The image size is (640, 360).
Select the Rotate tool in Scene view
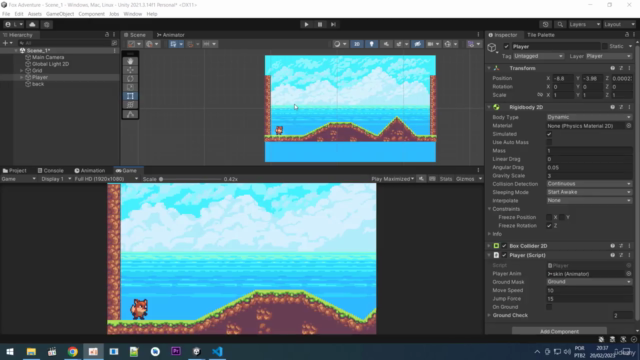click(x=130, y=78)
